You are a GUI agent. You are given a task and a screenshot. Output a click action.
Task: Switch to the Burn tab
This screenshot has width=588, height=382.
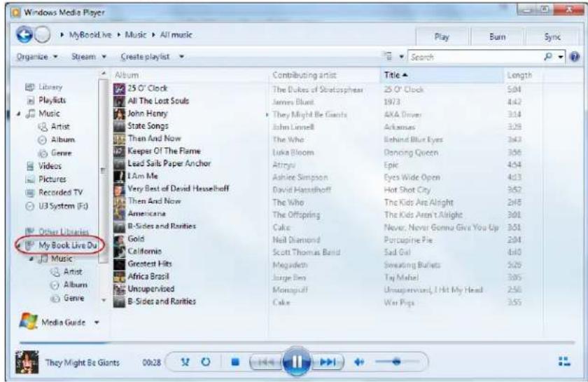click(x=497, y=37)
